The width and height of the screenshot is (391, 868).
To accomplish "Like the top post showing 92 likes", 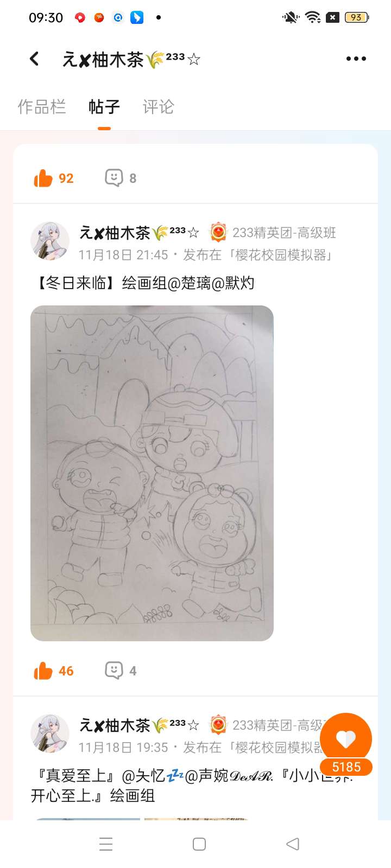I will [43, 178].
